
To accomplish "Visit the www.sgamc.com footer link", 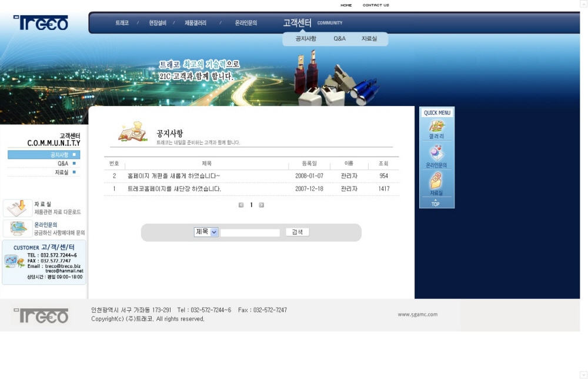I will tap(417, 314).
